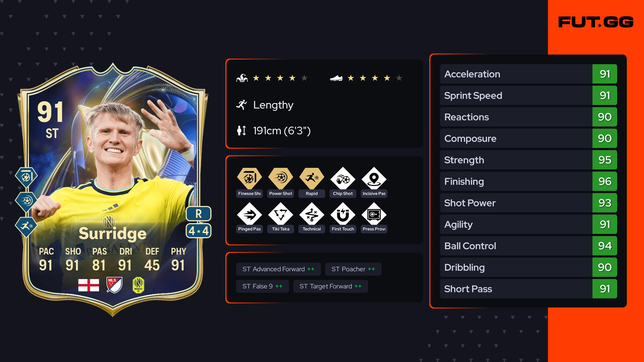The image size is (644, 362).
Task: Select the Power Shot playstyle icon
Action: (x=280, y=178)
